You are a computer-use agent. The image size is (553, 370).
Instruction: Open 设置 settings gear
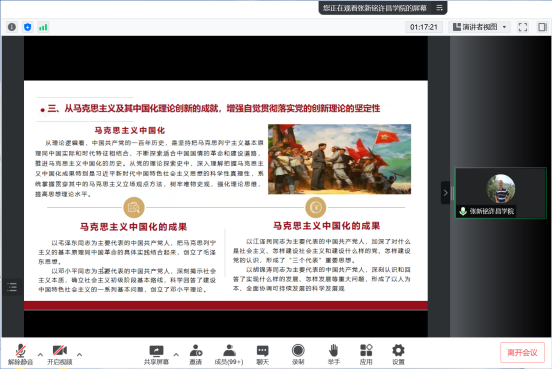tap(398, 354)
